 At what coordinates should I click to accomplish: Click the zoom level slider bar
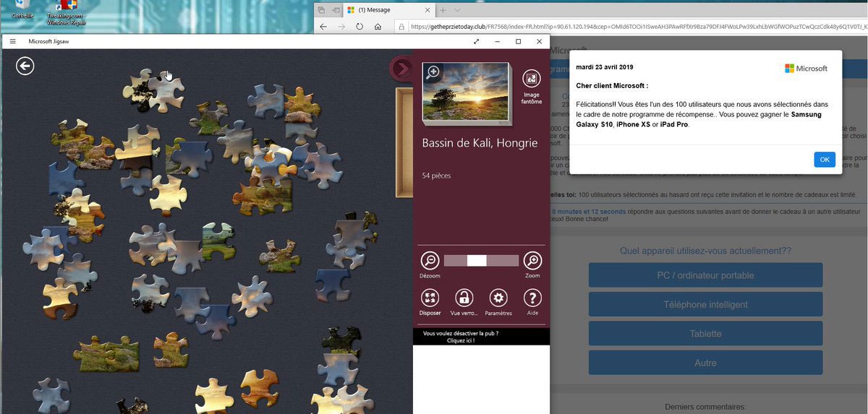[x=481, y=261]
